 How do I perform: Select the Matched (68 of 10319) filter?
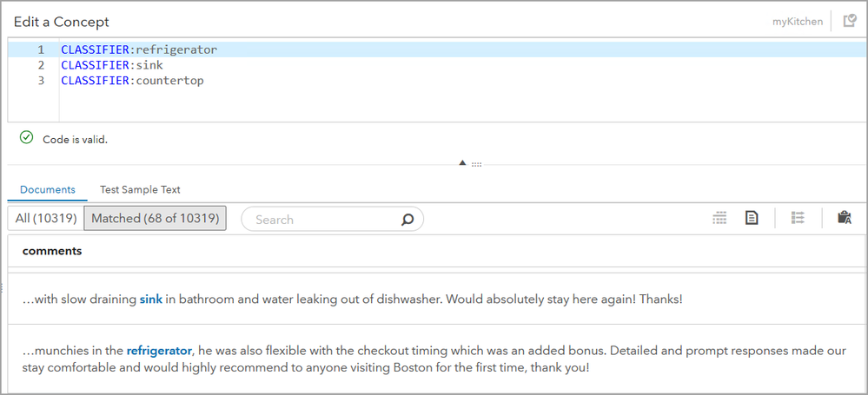[x=155, y=219]
